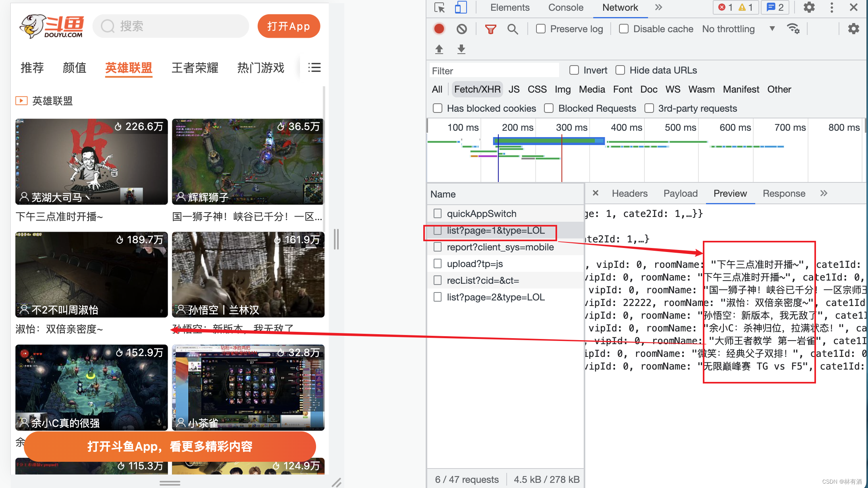Click the error and warning count badge
This screenshot has height=488, width=868.
click(x=736, y=8)
